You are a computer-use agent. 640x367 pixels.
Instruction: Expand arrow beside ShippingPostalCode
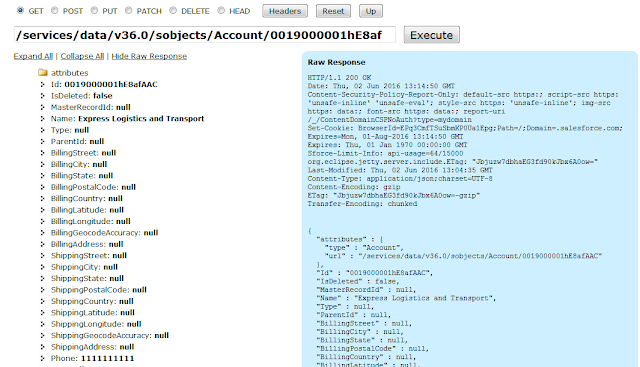pos(42,290)
